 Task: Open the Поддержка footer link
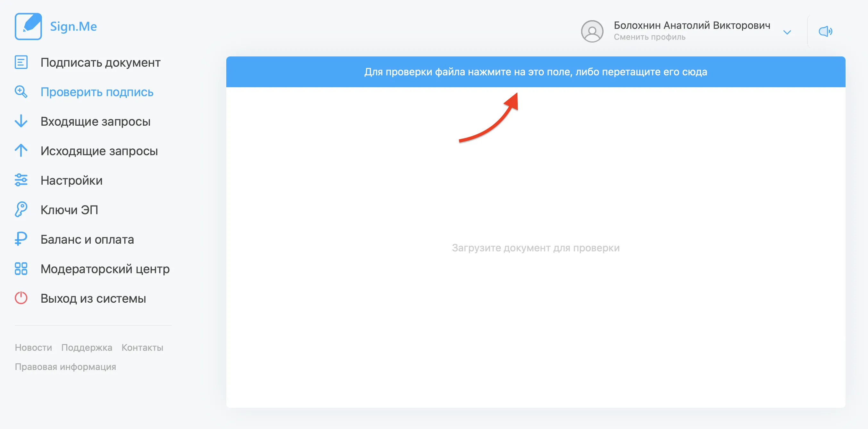(87, 348)
